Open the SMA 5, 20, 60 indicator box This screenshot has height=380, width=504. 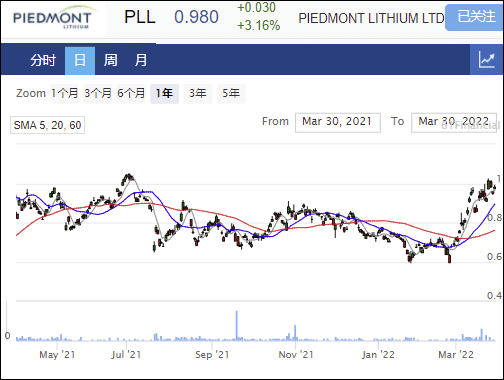pos(47,125)
